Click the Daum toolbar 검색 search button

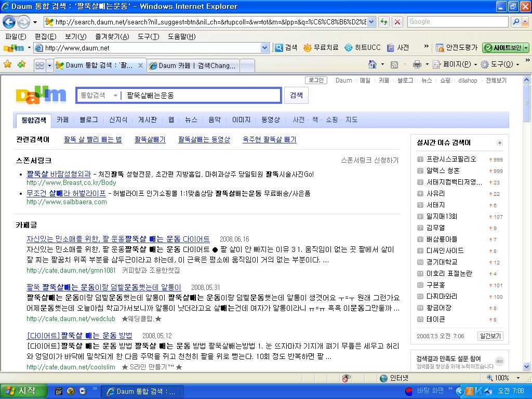[x=286, y=47]
